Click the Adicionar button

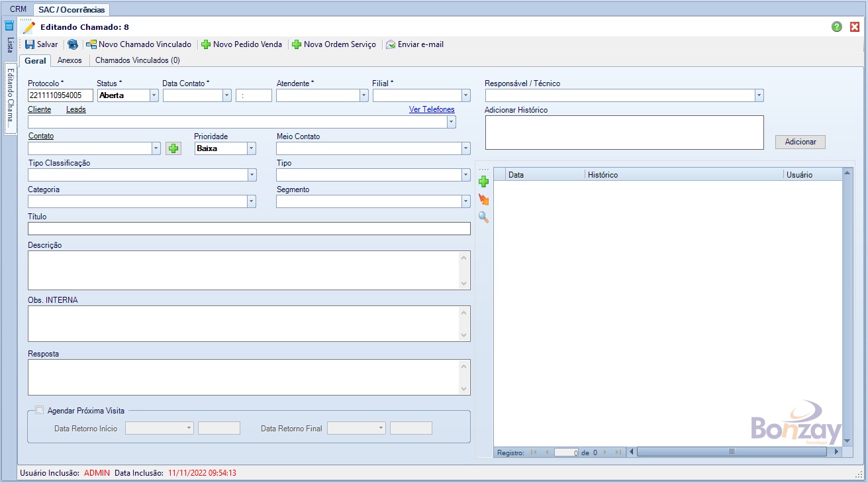(x=800, y=142)
